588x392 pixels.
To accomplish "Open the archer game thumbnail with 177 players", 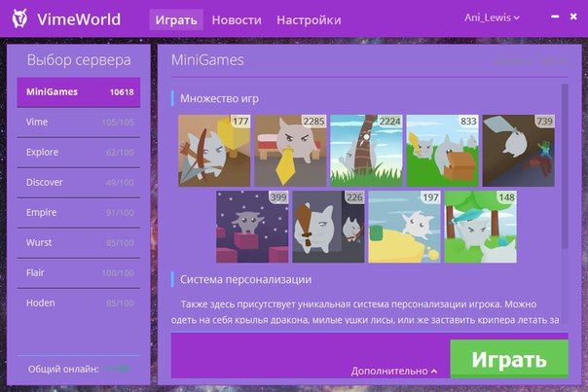I will tap(214, 151).
